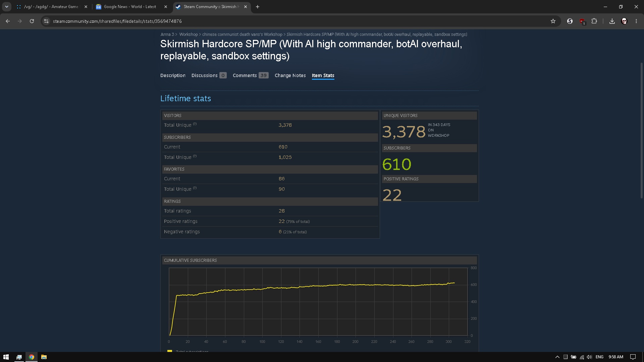Viewport: 644px width, 362px height.
Task: View site information for steamcommunity.com
Action: coord(46,21)
